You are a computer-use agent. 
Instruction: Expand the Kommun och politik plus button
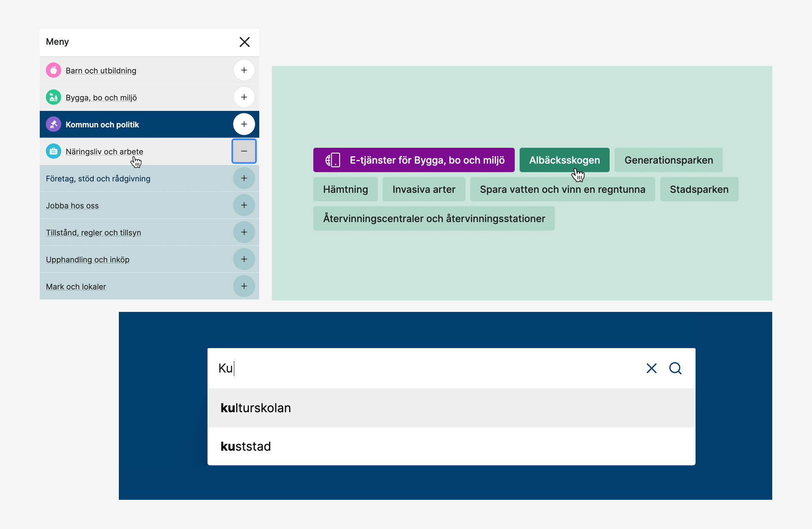[244, 124]
